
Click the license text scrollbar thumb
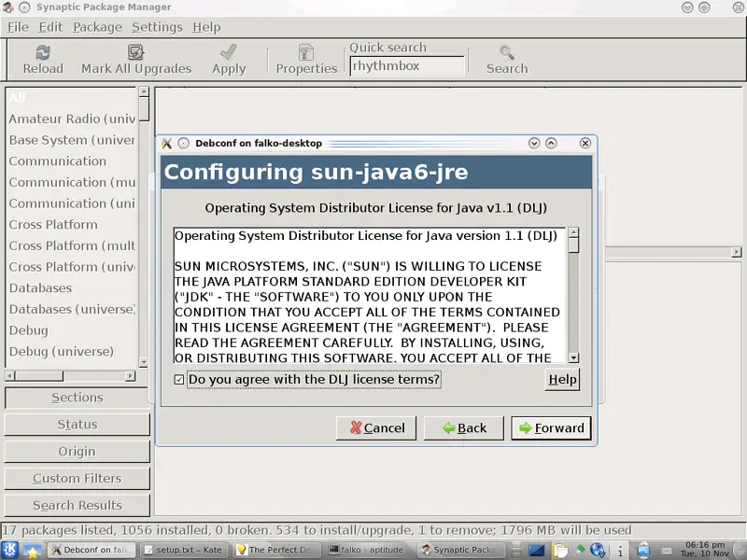574,245
